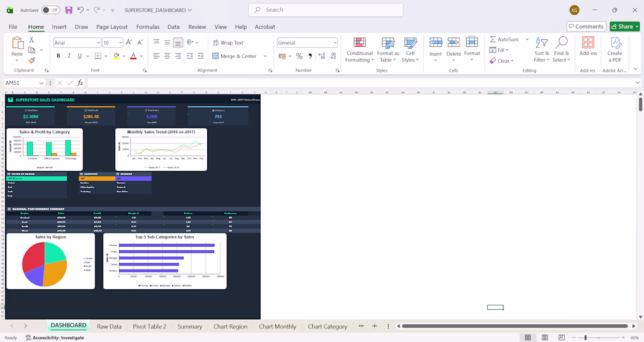This screenshot has height=342, width=644.
Task: Open the fill color swatch
Action: tap(117, 56)
